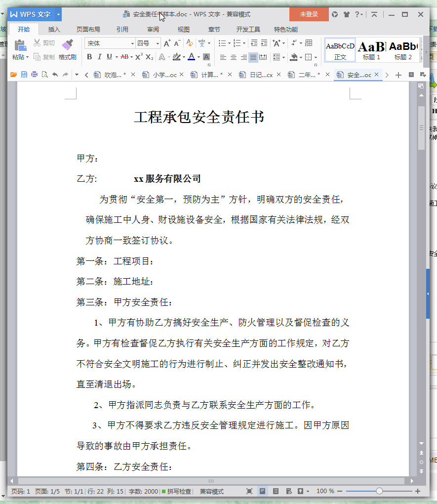
Task: Clear formatting with the eraser icon
Action: pyautogui.click(x=190, y=43)
